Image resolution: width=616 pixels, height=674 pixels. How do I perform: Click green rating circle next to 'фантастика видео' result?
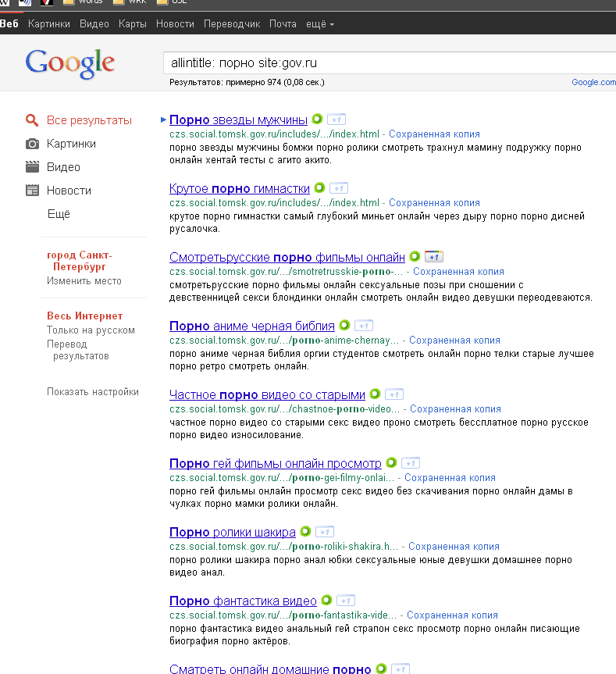pos(326,600)
